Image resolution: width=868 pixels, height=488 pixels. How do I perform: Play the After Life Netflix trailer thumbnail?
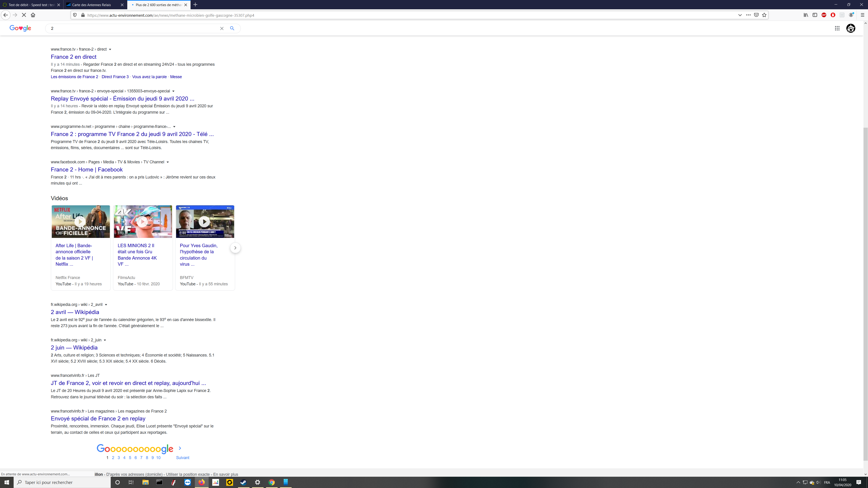(x=80, y=222)
